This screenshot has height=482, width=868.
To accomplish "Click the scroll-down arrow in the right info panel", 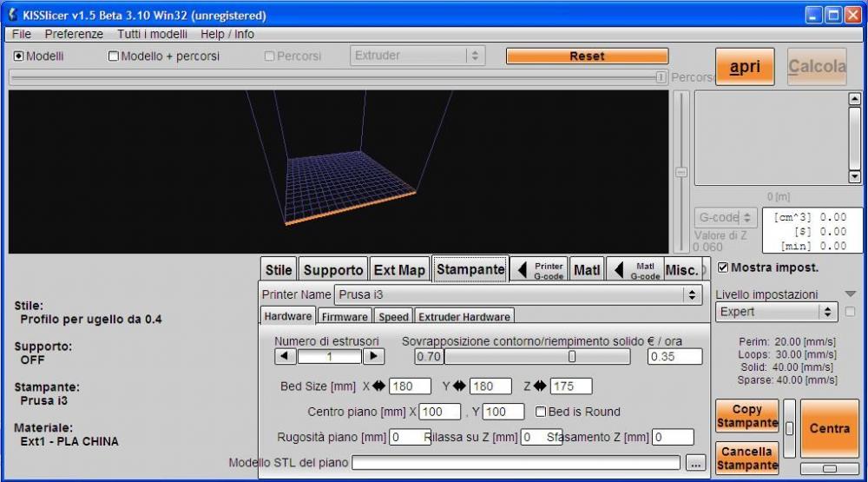I will (x=854, y=176).
